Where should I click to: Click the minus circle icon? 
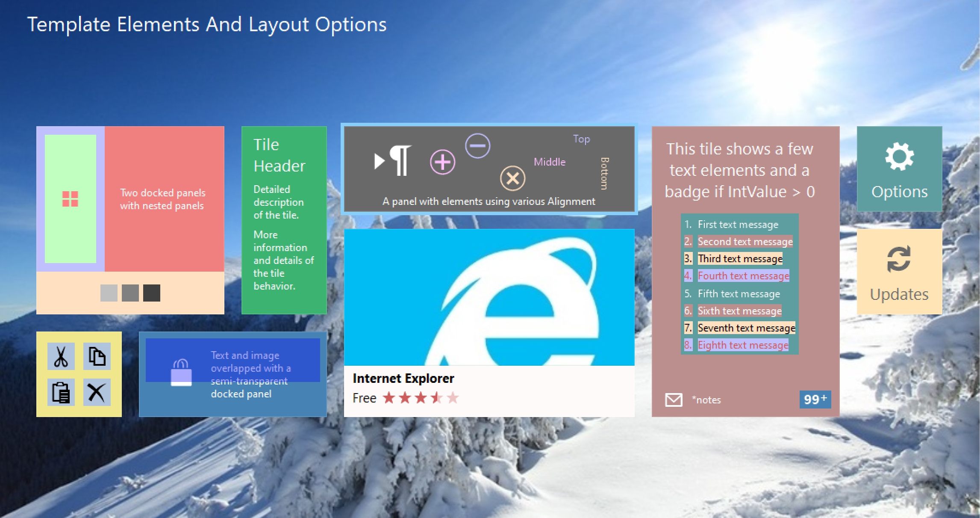coord(478,145)
